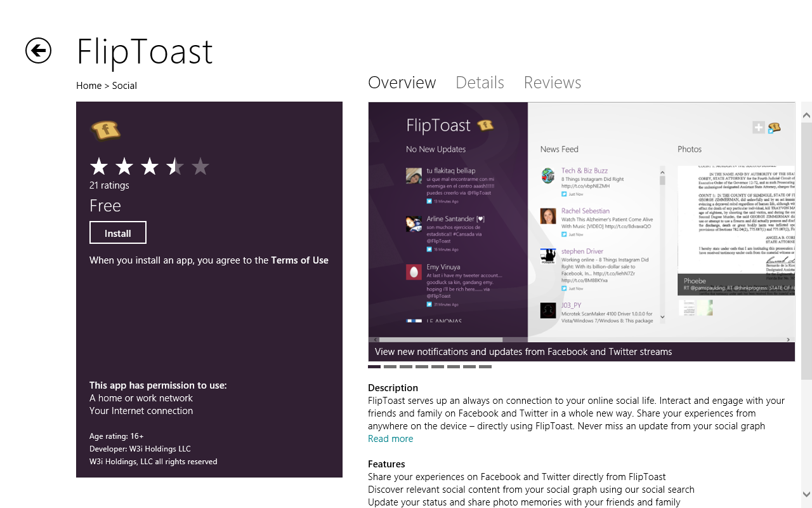Click the main app screenshot preview
The height and width of the screenshot is (508, 812).
581,232
